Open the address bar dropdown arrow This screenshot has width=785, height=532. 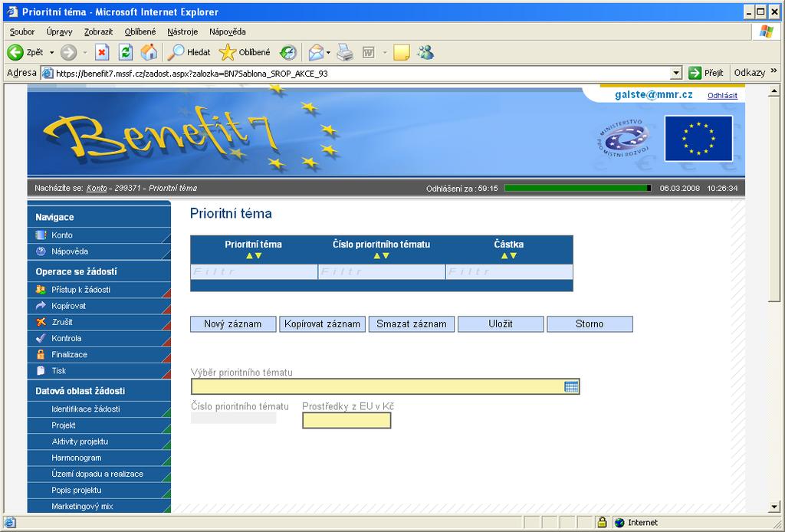coord(676,73)
